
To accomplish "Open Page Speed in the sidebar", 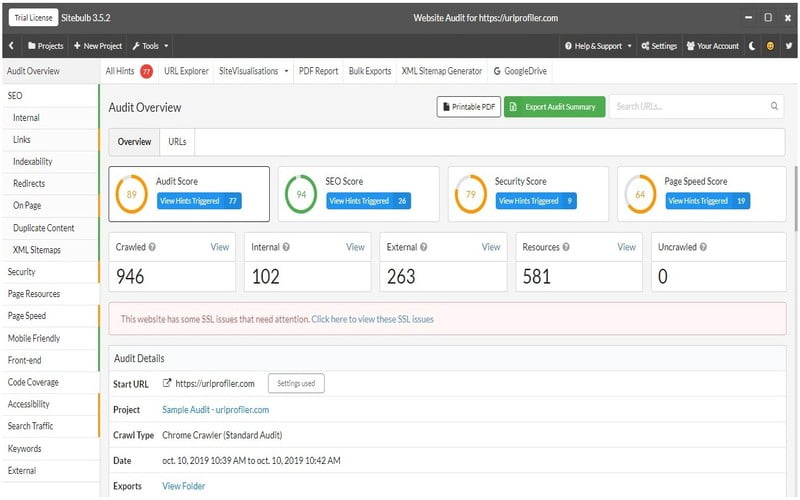I will coord(50,316).
